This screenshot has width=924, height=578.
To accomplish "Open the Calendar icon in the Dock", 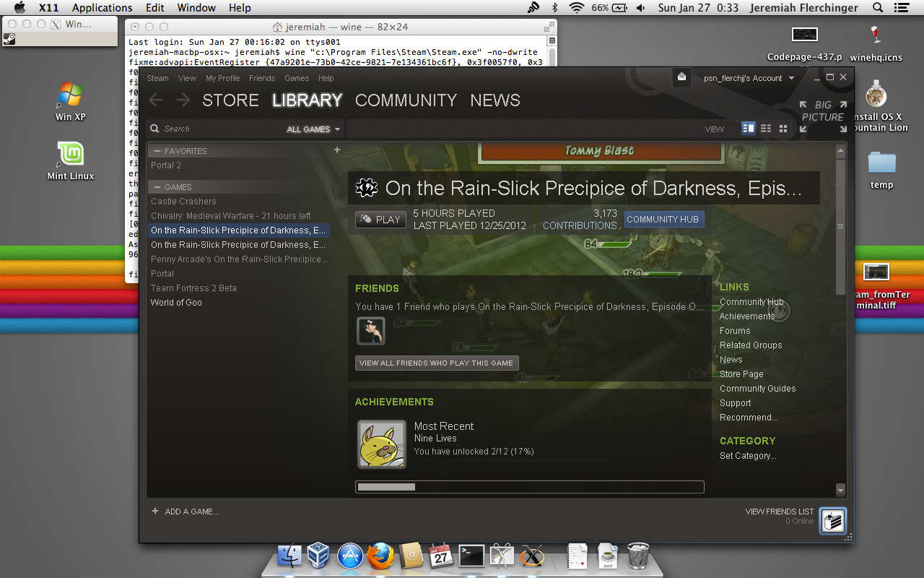I will tap(441, 556).
